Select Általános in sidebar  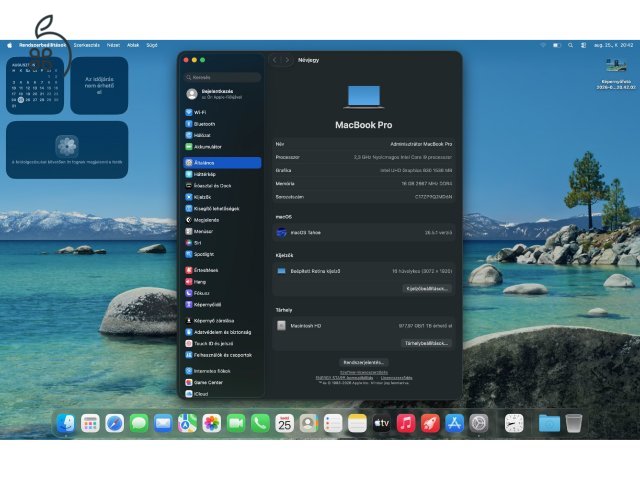[222, 162]
